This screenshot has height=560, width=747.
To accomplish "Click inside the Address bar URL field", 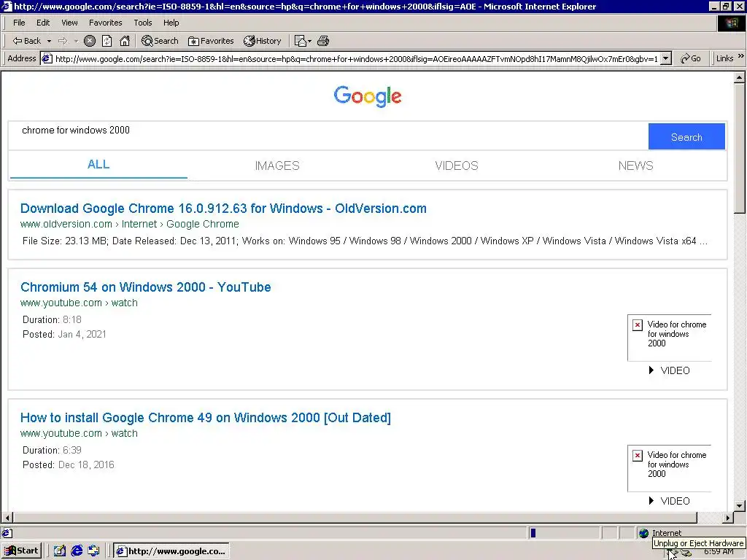I will point(356,58).
